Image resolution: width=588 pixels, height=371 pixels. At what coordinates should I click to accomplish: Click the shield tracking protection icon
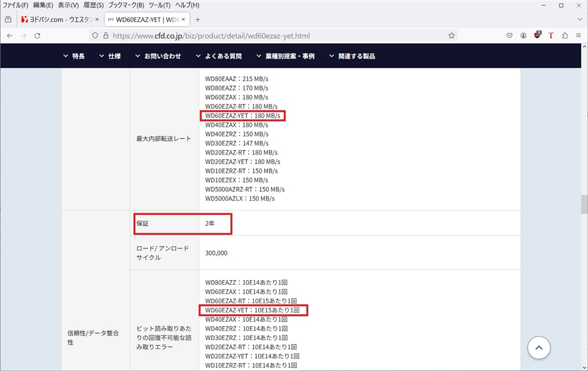tap(95, 36)
